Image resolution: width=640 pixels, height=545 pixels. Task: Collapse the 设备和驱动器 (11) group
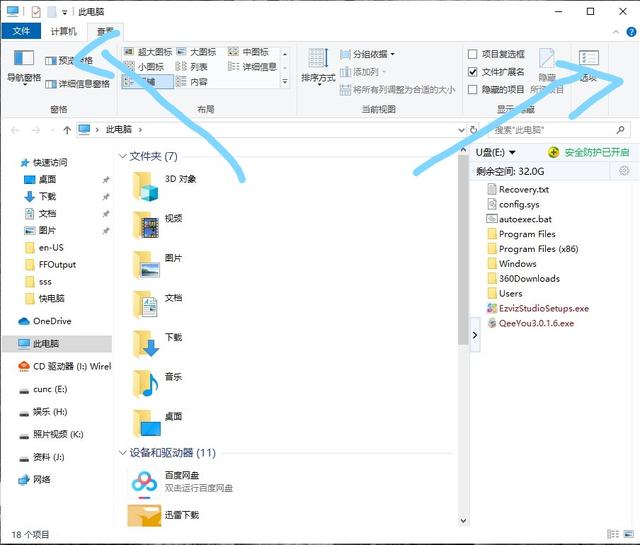(x=122, y=453)
